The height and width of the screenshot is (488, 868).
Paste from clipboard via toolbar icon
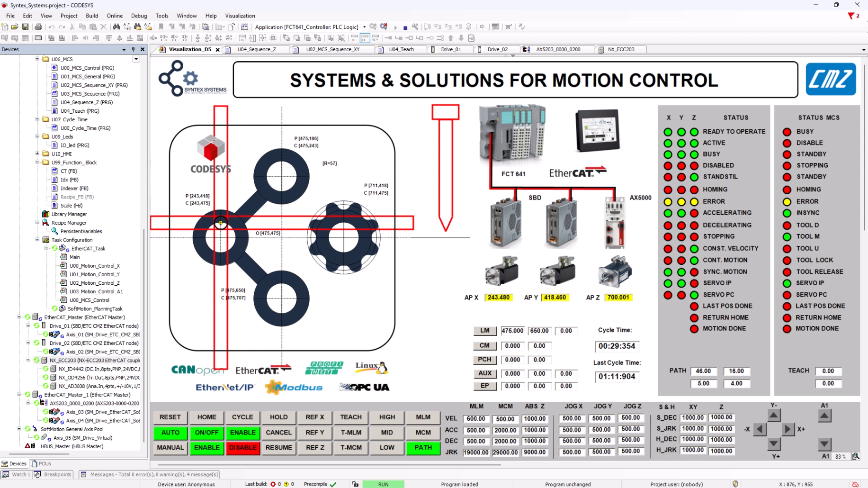point(93,27)
